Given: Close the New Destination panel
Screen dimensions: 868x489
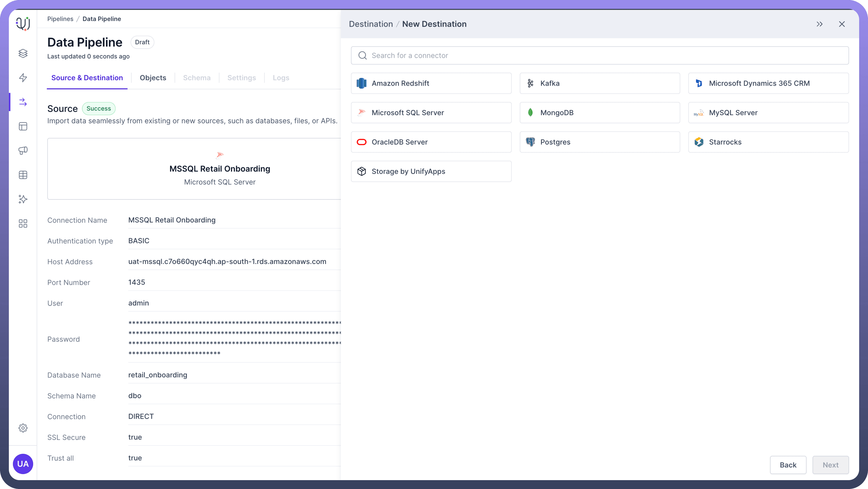Looking at the screenshot, I should (842, 24).
